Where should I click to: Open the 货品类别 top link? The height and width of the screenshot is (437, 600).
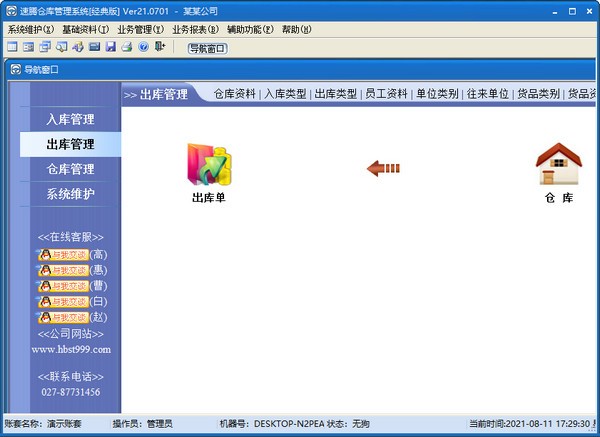point(538,94)
